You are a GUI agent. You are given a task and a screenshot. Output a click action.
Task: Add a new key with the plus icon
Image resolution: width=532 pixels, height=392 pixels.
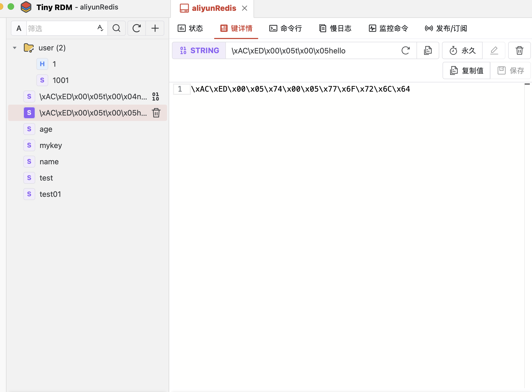[x=155, y=28]
